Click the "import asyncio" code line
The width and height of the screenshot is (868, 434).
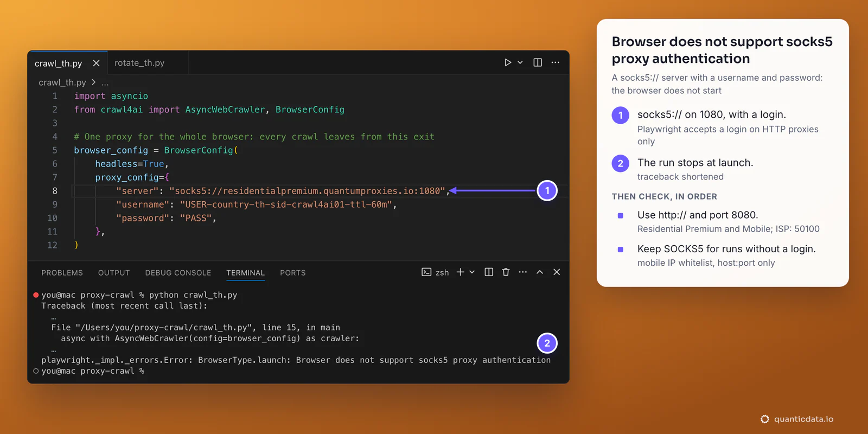click(x=111, y=96)
